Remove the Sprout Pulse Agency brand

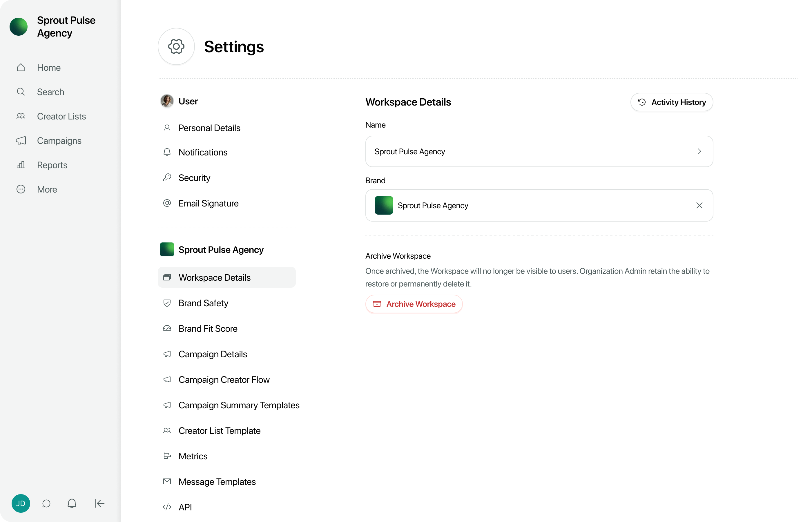click(x=699, y=205)
